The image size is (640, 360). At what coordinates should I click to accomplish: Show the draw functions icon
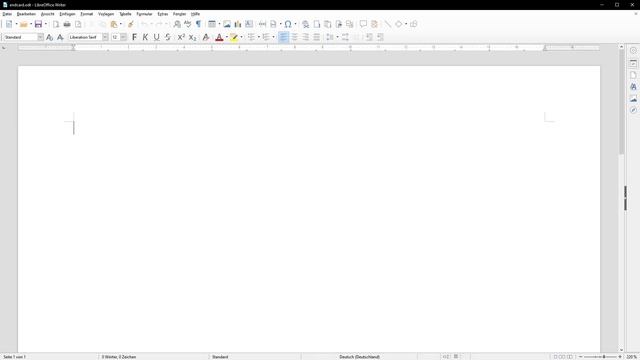[413, 24]
